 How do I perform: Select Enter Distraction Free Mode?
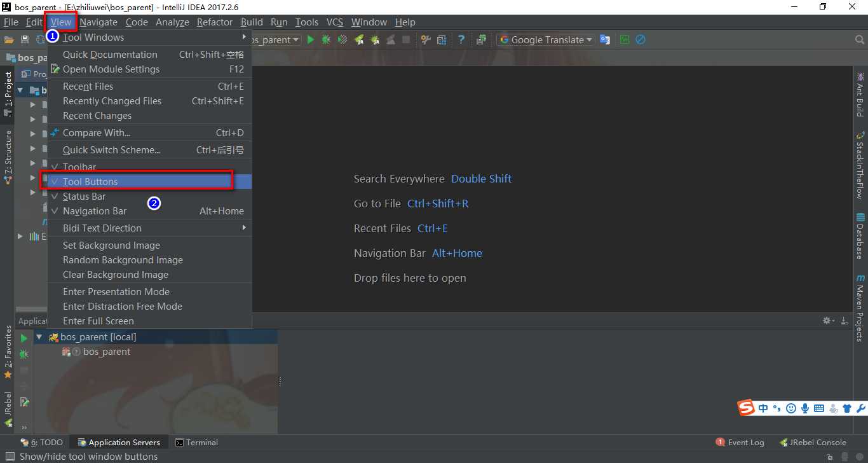[x=149, y=307]
